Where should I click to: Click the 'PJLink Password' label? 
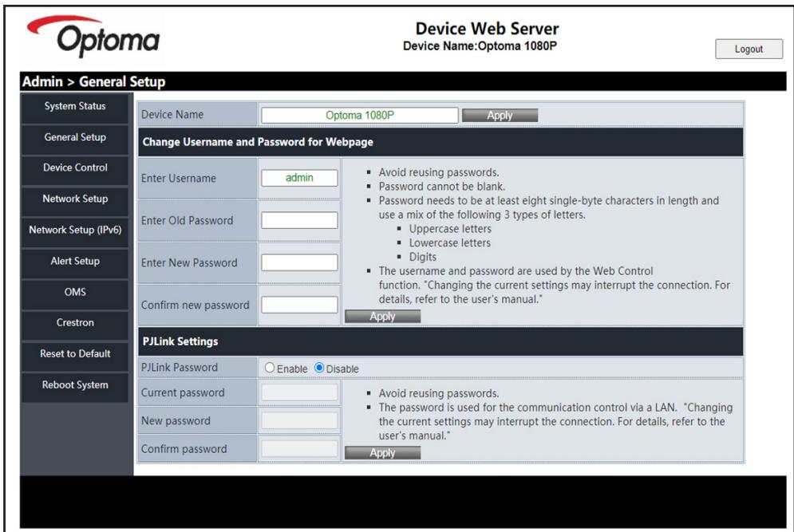(180, 368)
